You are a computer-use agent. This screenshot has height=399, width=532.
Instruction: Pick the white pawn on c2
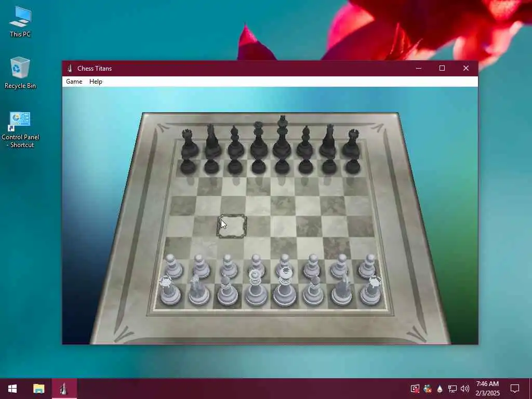click(x=229, y=267)
